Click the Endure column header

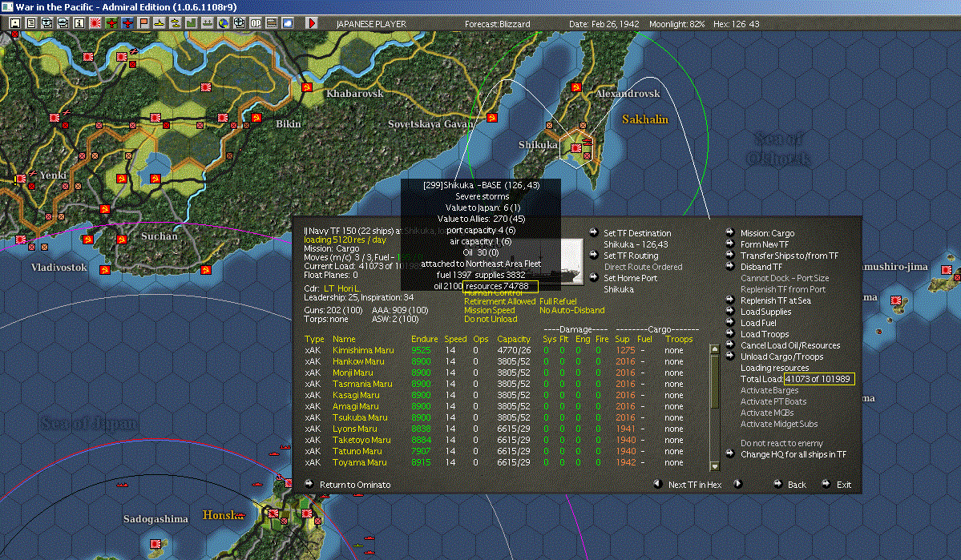coord(424,339)
